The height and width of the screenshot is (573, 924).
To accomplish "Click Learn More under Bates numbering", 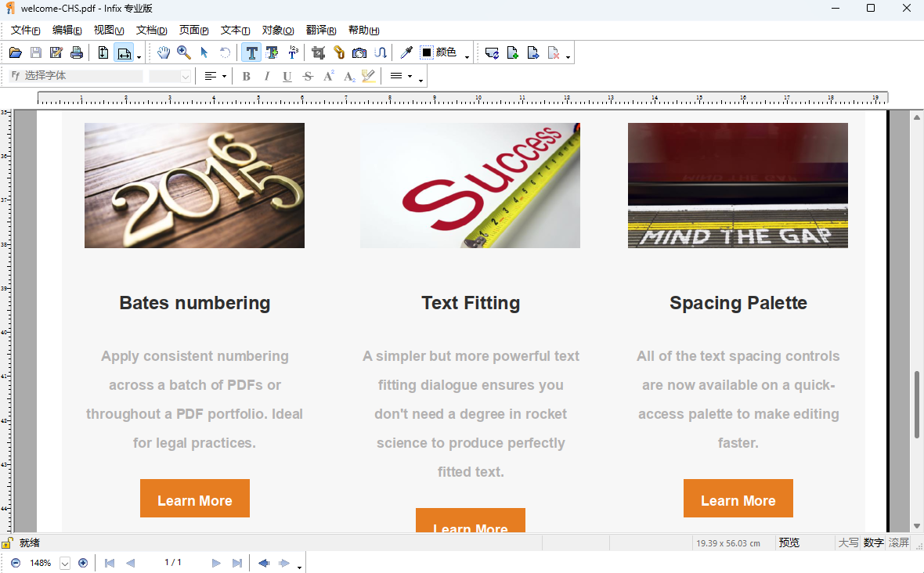I will (194, 498).
